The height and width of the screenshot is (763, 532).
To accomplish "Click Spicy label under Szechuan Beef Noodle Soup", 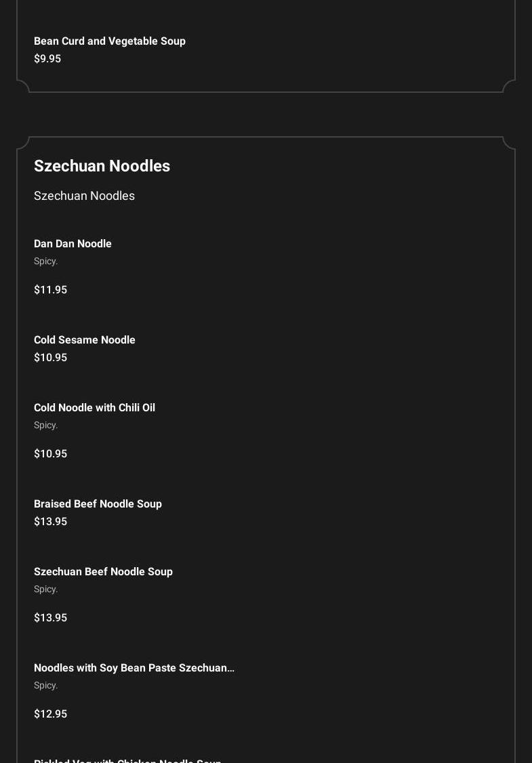I will pyautogui.click(x=46, y=590).
